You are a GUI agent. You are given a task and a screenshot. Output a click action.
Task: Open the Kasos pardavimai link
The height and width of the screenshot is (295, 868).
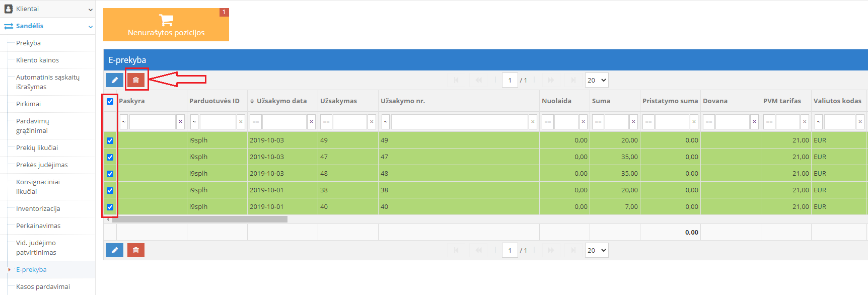click(43, 286)
